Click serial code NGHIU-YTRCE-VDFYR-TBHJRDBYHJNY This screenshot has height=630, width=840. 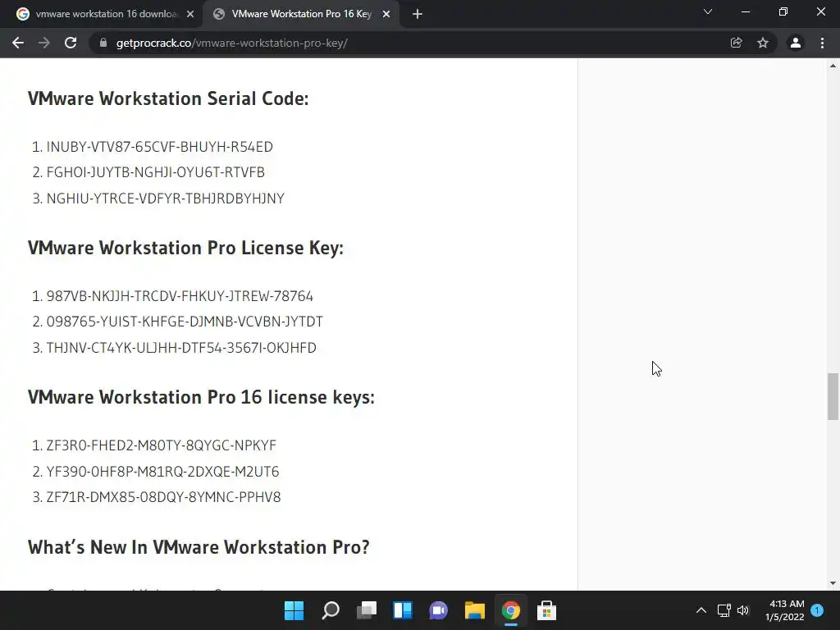pyautogui.click(x=166, y=199)
